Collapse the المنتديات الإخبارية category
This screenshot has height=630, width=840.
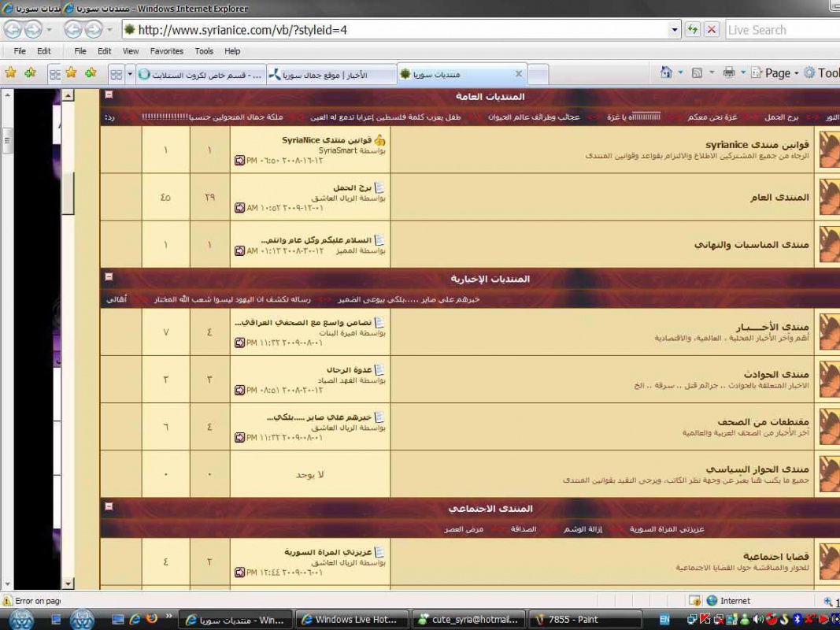(109, 277)
